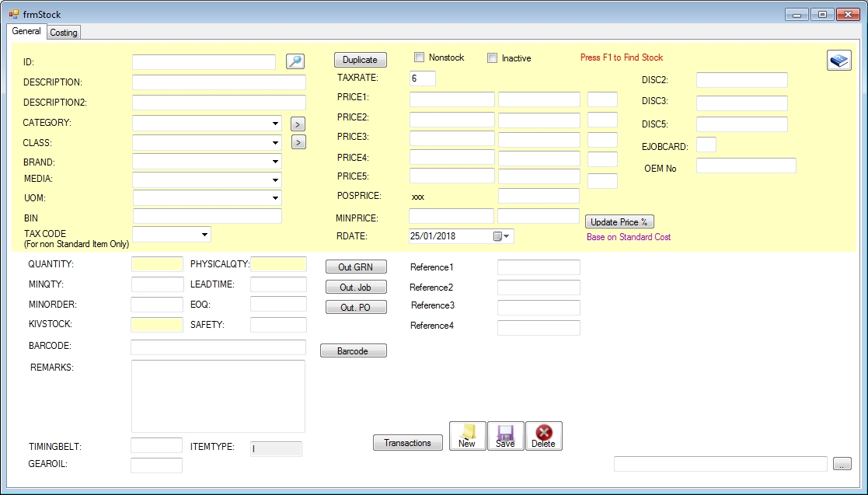This screenshot has height=495, width=868.
Task: Switch to the Costing tab
Action: click(x=64, y=33)
